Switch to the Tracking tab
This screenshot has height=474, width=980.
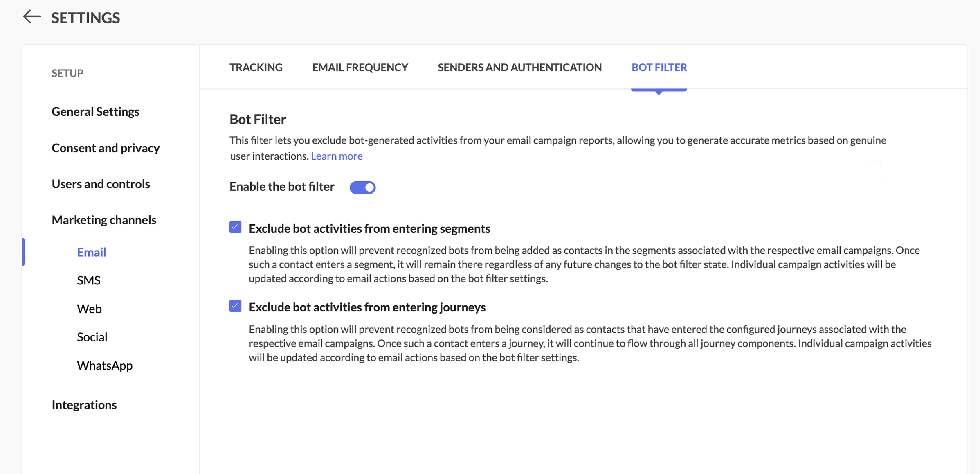point(256,68)
